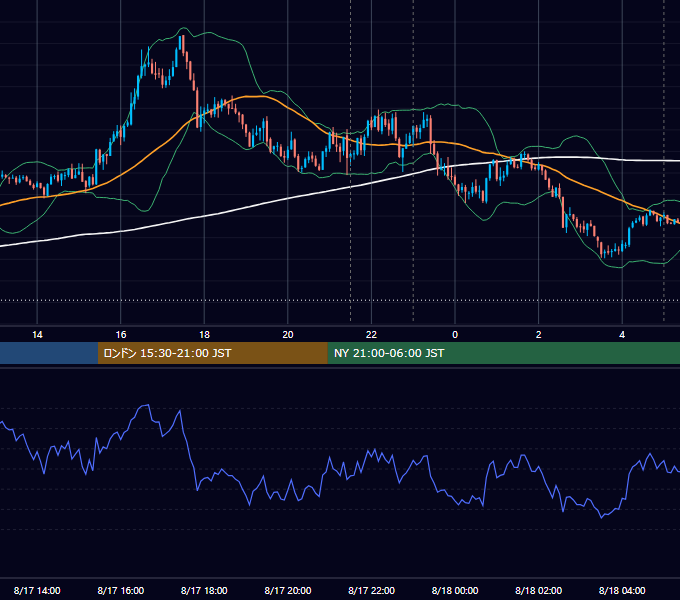This screenshot has width=680, height=600.
Task: Click the blue session bar before London
Action: [49, 353]
